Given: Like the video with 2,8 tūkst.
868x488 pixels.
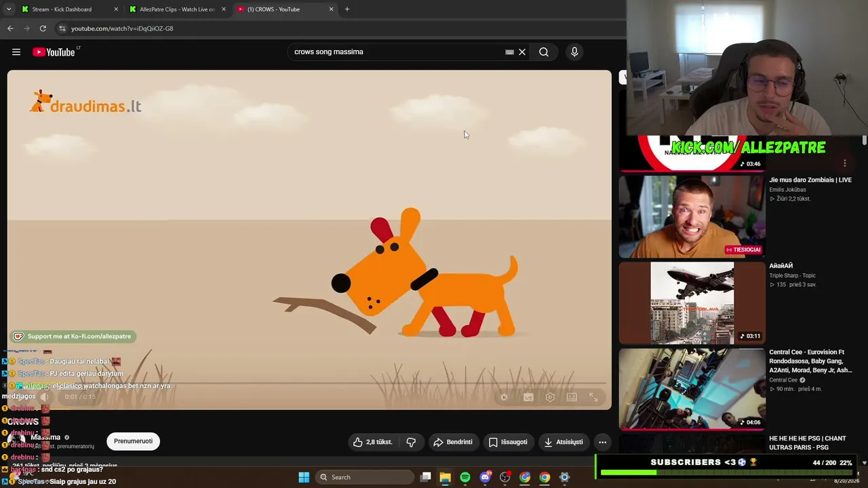Looking at the screenshot, I should tap(372, 442).
